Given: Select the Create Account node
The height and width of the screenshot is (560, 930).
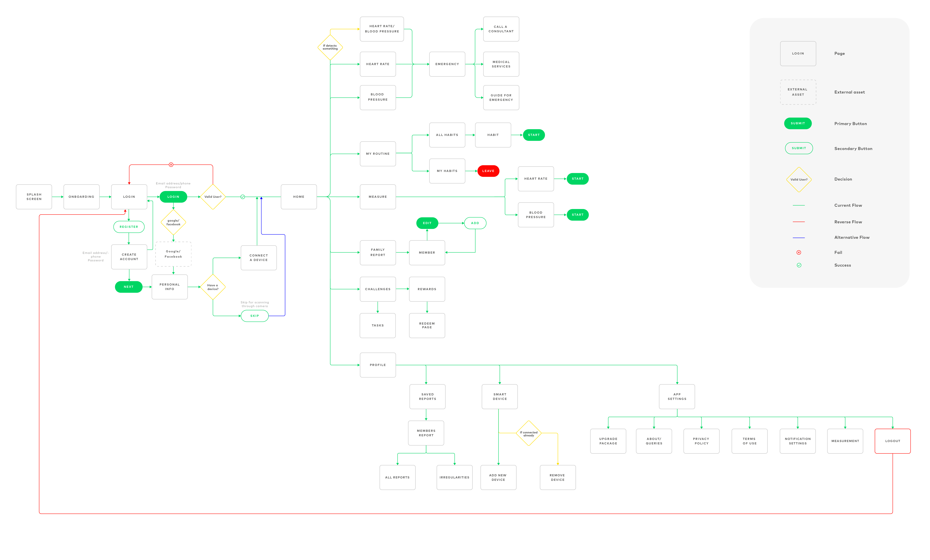Looking at the screenshot, I should pos(129,257).
